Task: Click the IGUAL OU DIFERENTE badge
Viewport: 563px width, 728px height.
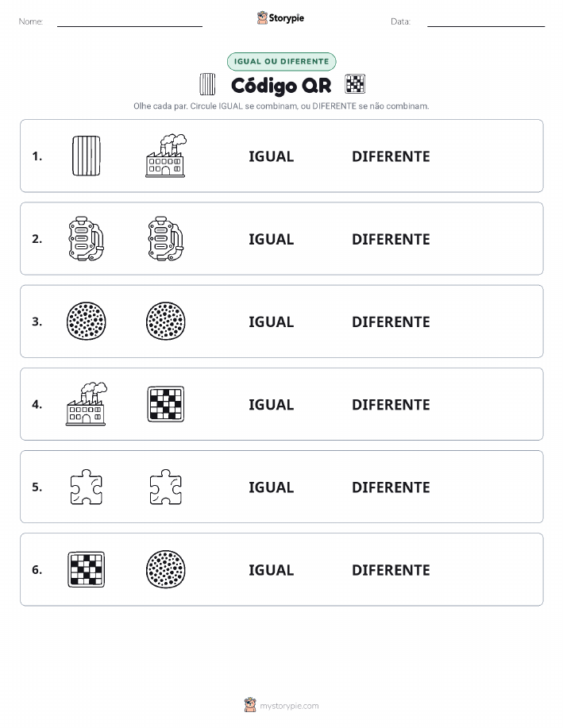Action: (x=281, y=61)
